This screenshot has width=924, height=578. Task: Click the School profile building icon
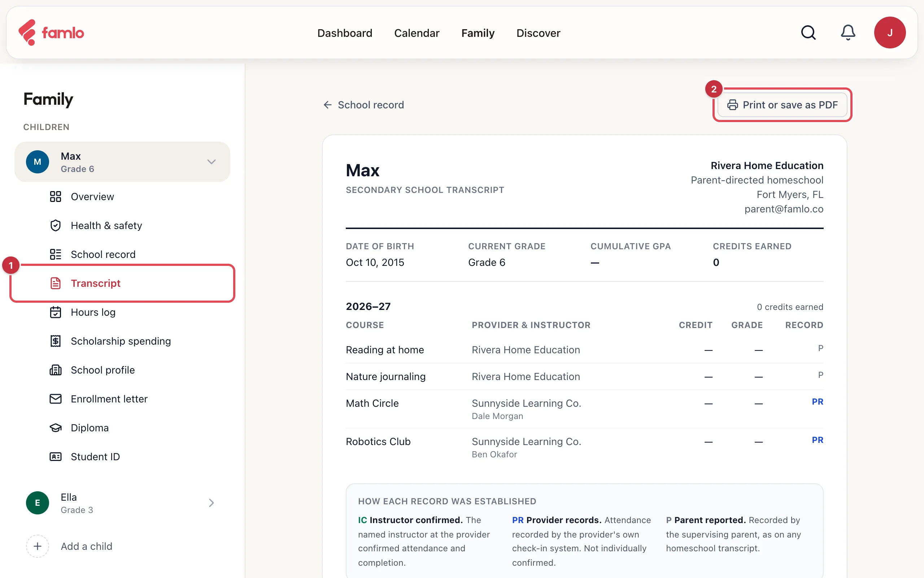(55, 370)
